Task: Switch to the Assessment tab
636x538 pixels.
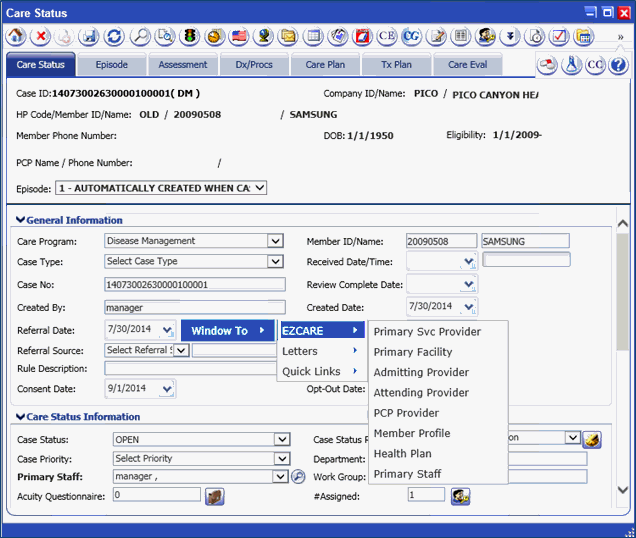Action: [x=182, y=65]
